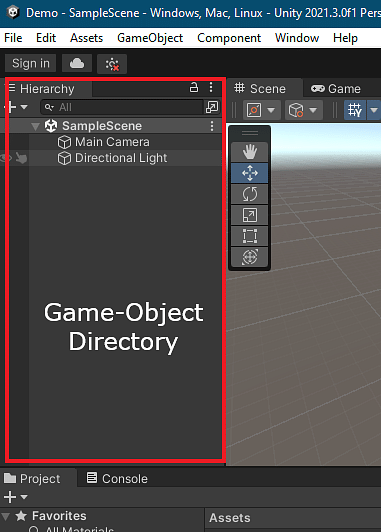
Task: Click the scene picker icon beside search
Action: (x=212, y=107)
